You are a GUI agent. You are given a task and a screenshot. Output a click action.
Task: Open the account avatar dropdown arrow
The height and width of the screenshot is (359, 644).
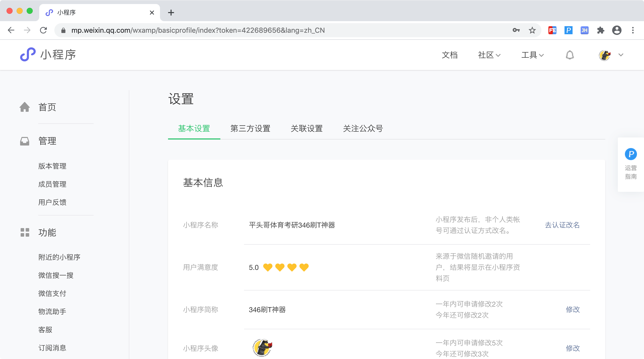(x=621, y=55)
